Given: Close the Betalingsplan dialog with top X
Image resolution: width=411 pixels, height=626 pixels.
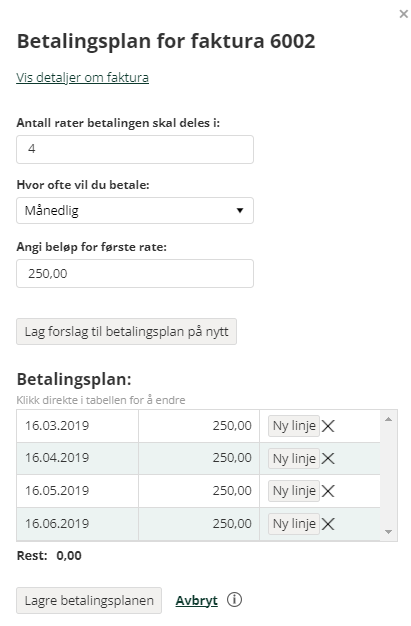Looking at the screenshot, I should [403, 14].
